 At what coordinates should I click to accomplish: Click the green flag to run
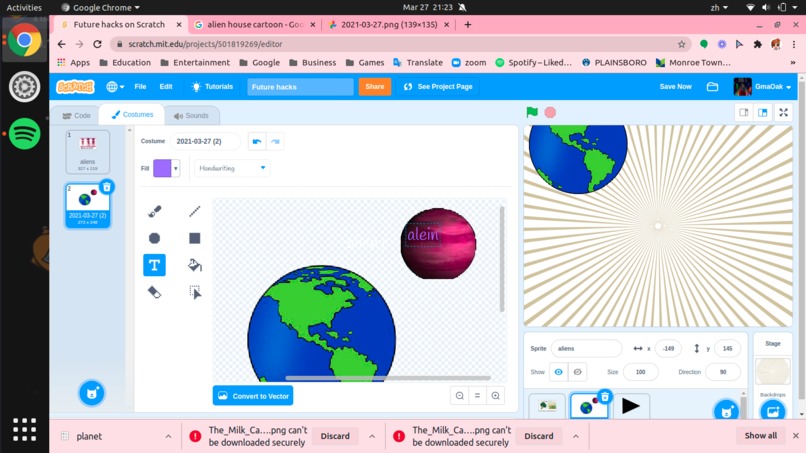click(532, 112)
